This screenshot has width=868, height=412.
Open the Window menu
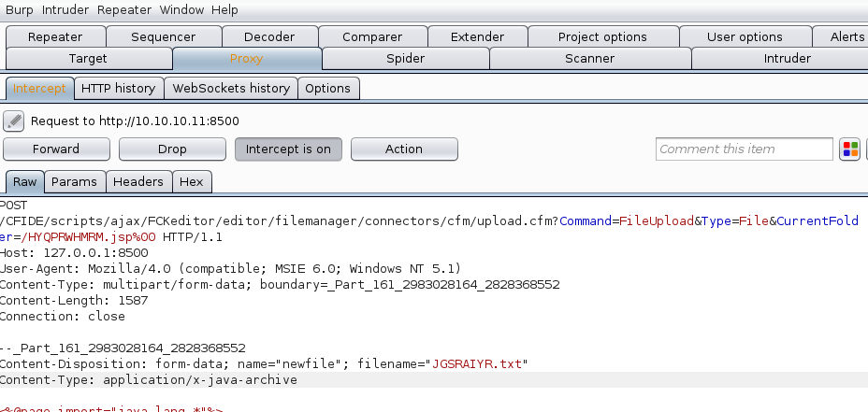181,10
